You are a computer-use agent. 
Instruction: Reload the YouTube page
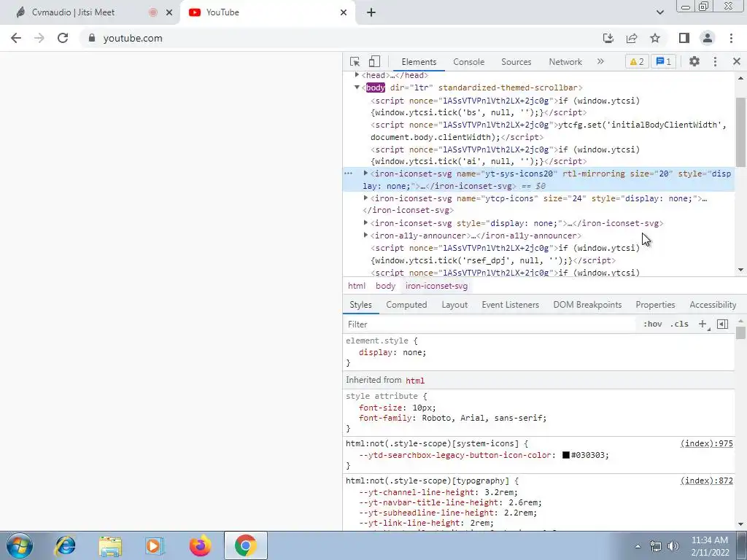tap(63, 38)
